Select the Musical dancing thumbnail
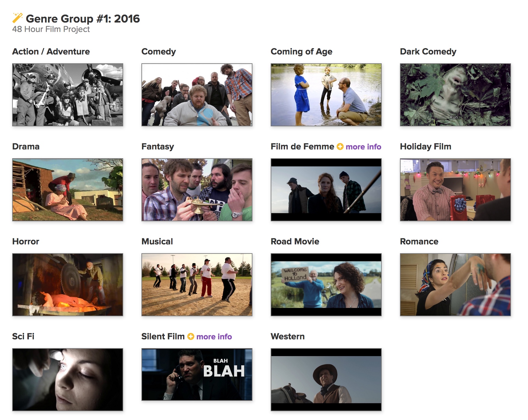This screenshot has width=528, height=420. [197, 285]
